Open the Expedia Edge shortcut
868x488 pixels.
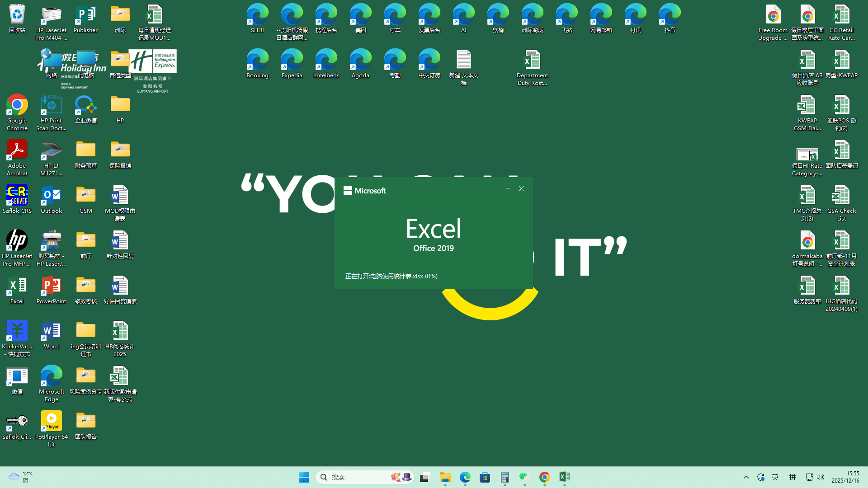(x=292, y=61)
